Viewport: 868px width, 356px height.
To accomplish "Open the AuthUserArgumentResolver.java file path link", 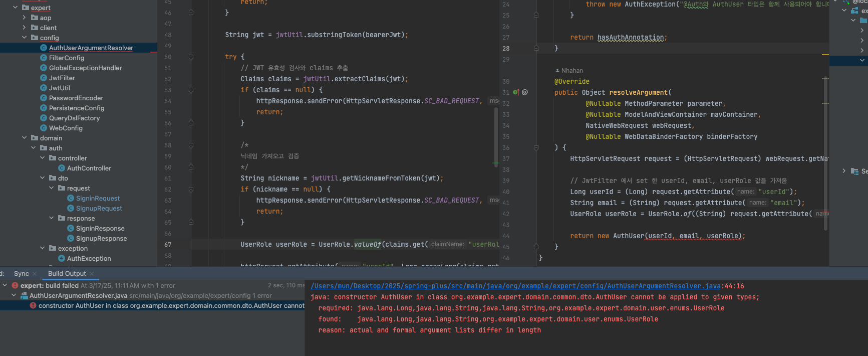I will (515, 286).
